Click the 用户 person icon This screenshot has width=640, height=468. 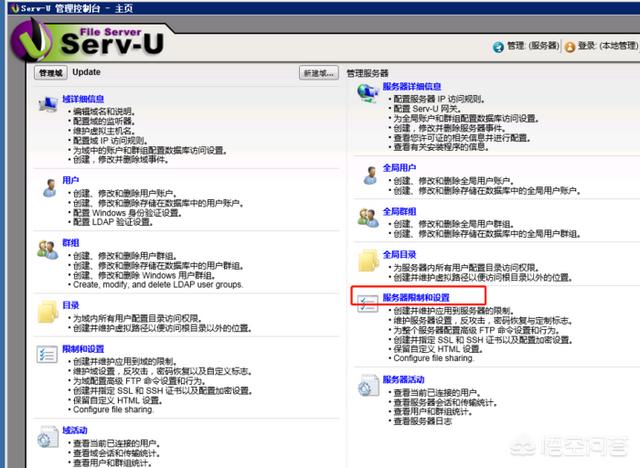click(49, 188)
